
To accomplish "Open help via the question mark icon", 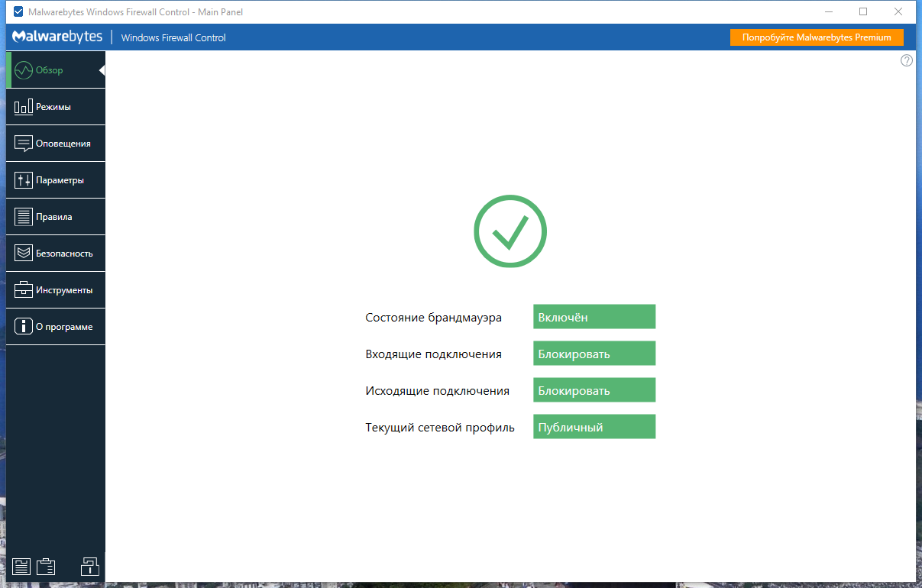I will [x=907, y=61].
